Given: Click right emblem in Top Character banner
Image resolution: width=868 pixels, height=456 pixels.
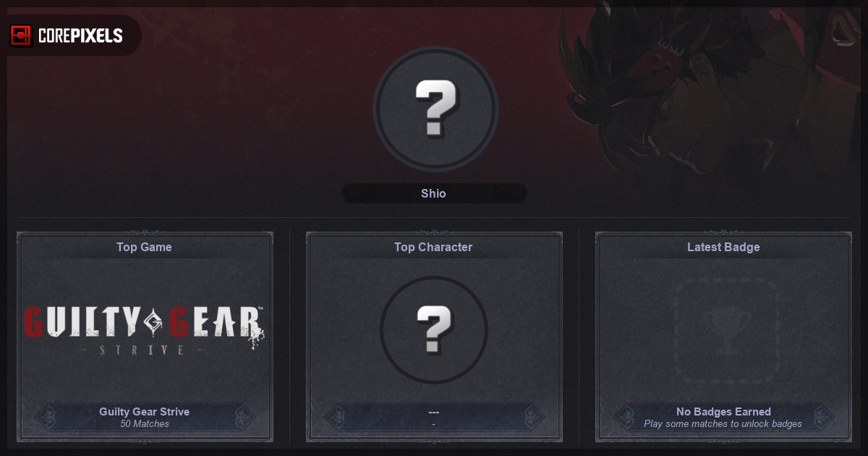Looking at the screenshot, I should 532,417.
